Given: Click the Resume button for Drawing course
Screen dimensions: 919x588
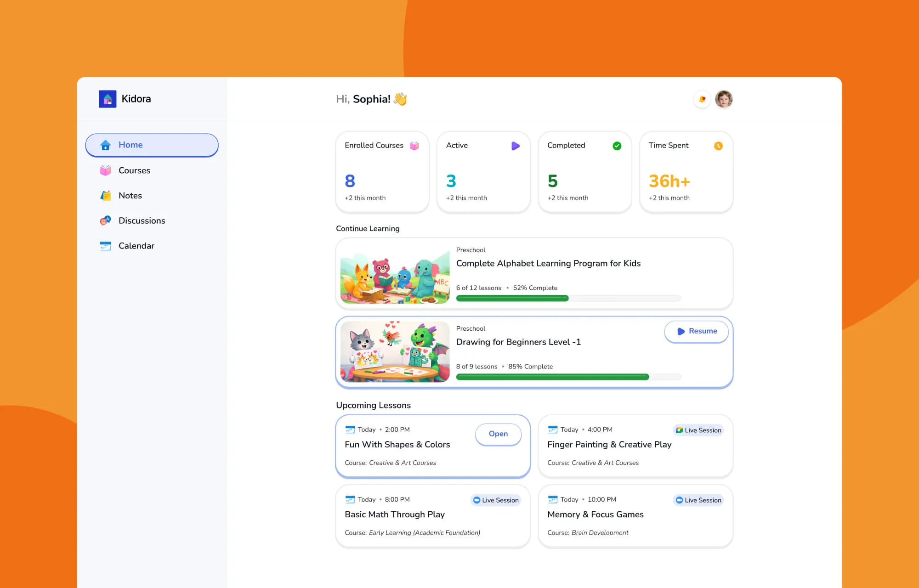Looking at the screenshot, I should pos(696,331).
